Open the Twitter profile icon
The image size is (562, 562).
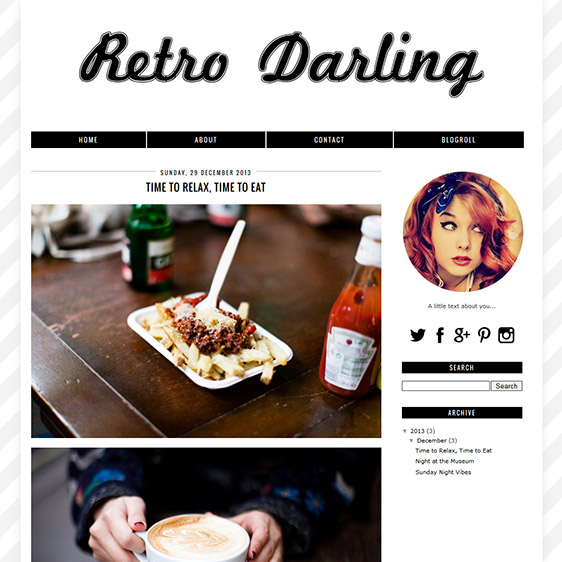click(418, 335)
